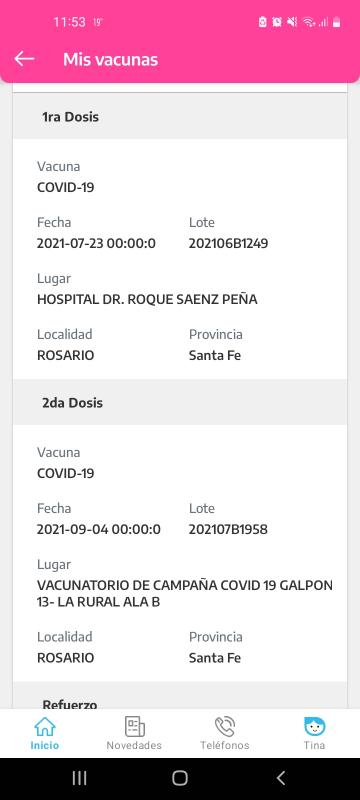Tap the muted sound status icon

(x=292, y=22)
